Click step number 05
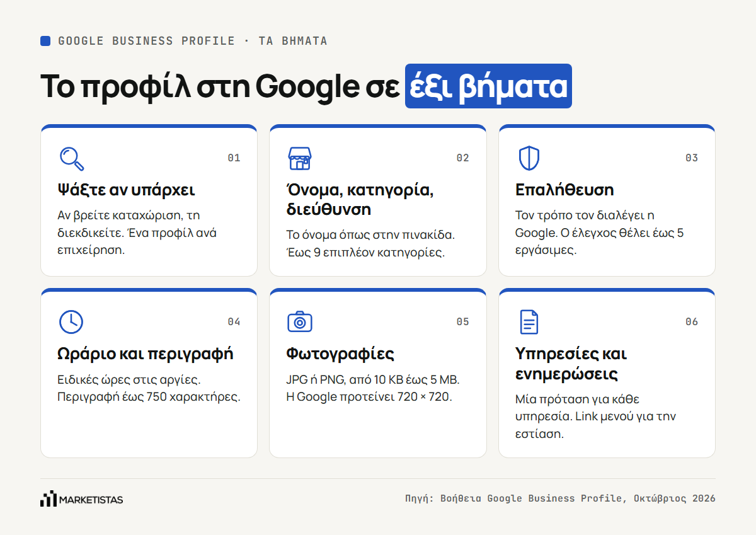 pos(463,322)
